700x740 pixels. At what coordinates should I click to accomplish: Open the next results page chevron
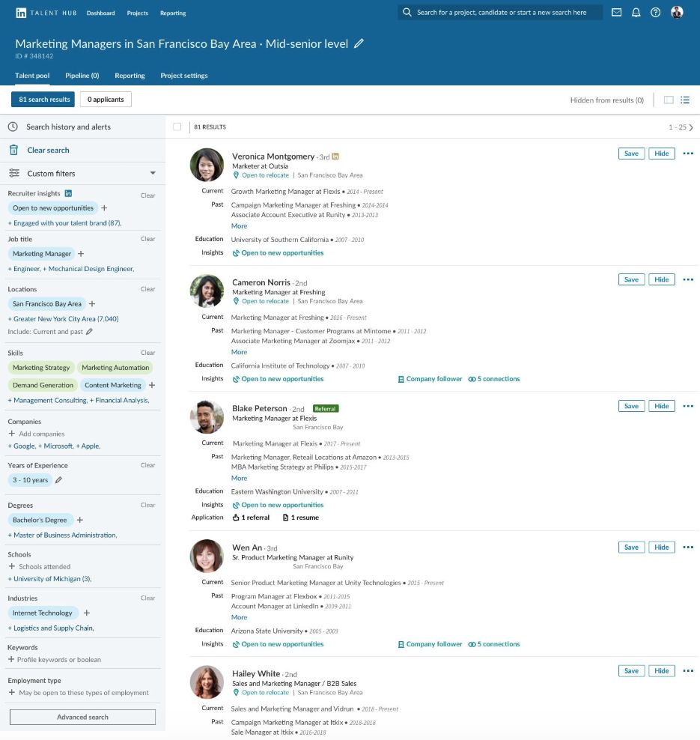pyautogui.click(x=690, y=127)
